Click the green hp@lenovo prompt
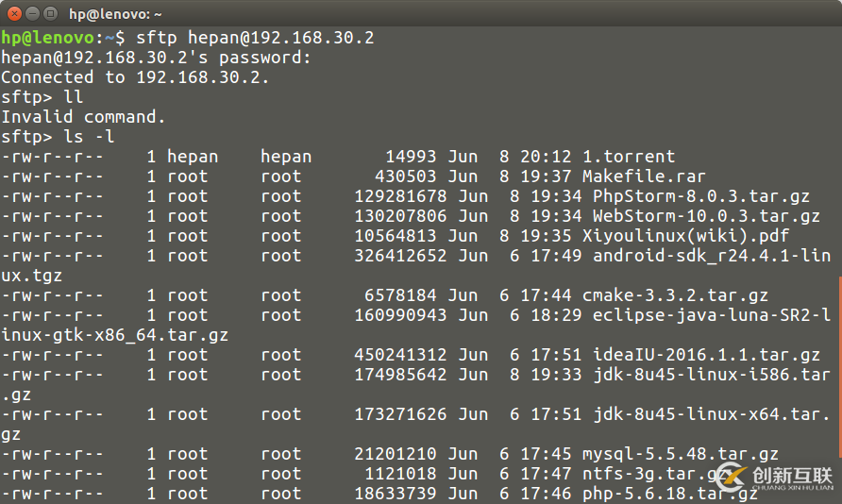 (x=47, y=38)
